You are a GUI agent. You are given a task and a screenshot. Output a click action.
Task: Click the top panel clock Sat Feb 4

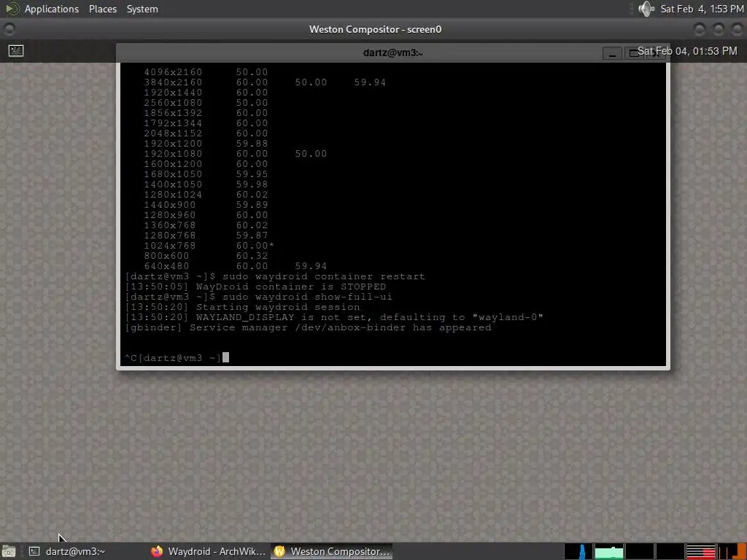click(701, 9)
